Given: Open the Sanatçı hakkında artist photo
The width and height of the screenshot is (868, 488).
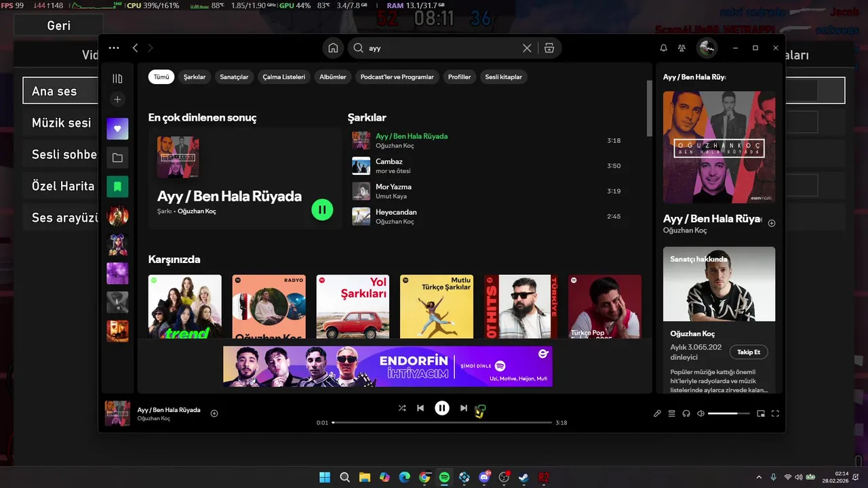Looking at the screenshot, I should point(719,284).
